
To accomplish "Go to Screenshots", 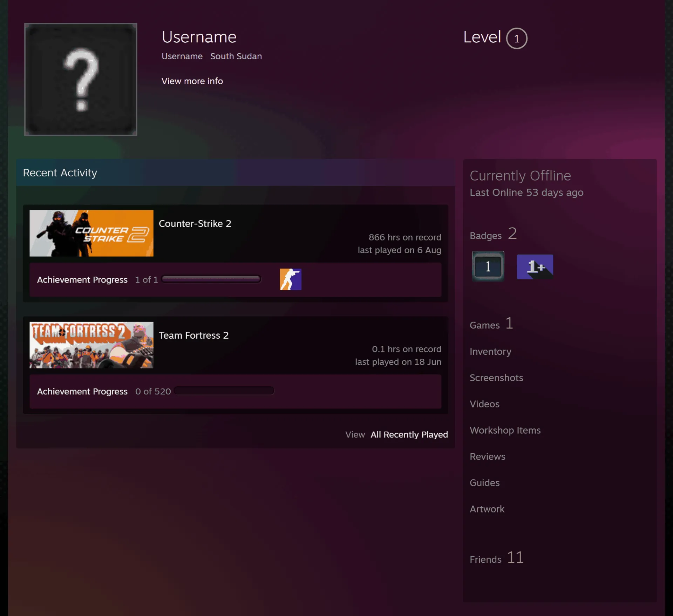I will pyautogui.click(x=496, y=378).
